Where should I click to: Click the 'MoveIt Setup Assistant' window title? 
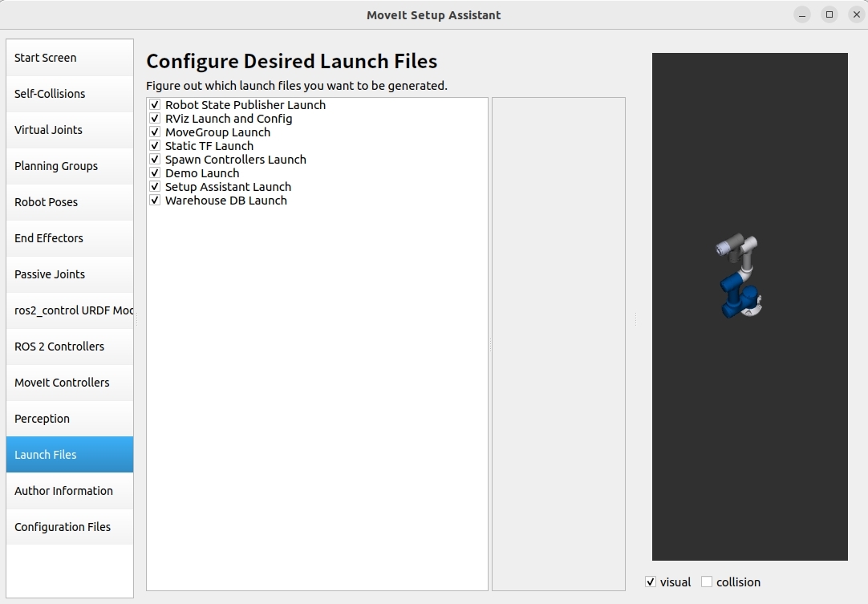pyautogui.click(x=433, y=15)
